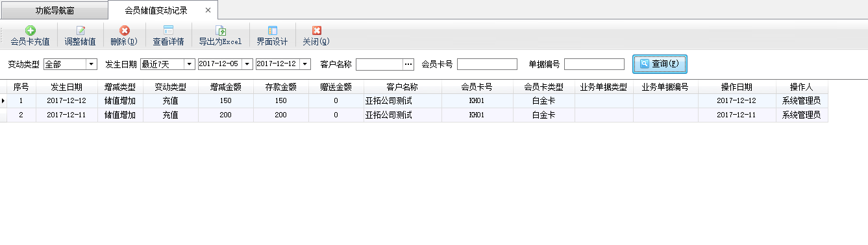Click the 会员卡充值 recharge icon
The image size is (868, 245).
coord(31,30)
